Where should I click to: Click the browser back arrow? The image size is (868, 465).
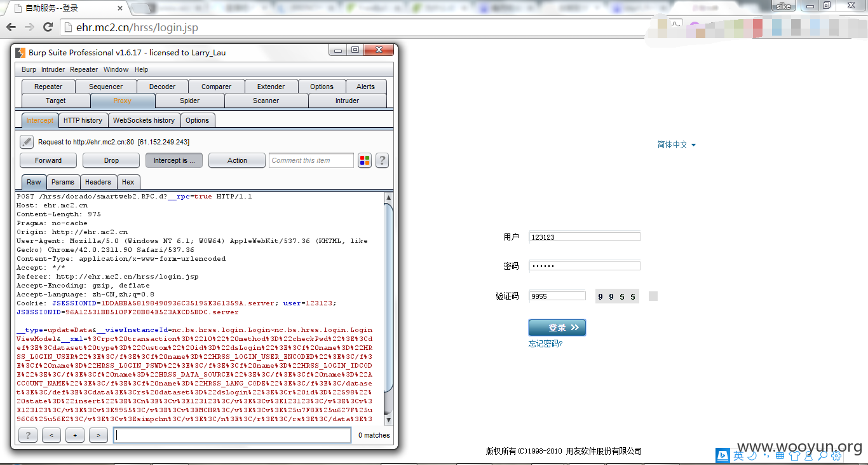coord(11,27)
